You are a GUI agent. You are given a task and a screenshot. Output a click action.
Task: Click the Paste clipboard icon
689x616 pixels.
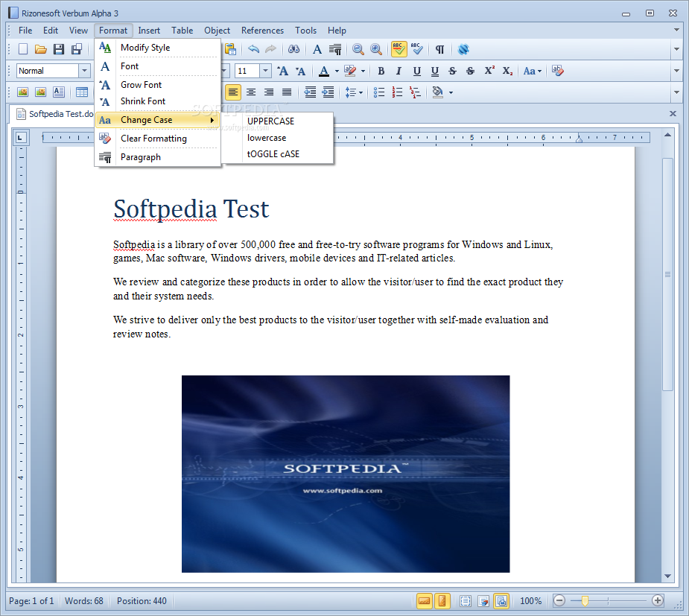230,49
